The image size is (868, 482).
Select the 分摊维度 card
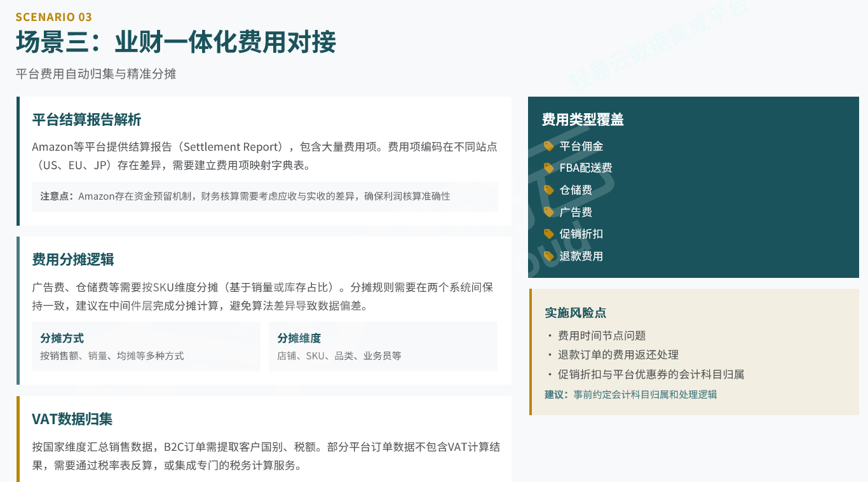pyautogui.click(x=383, y=347)
